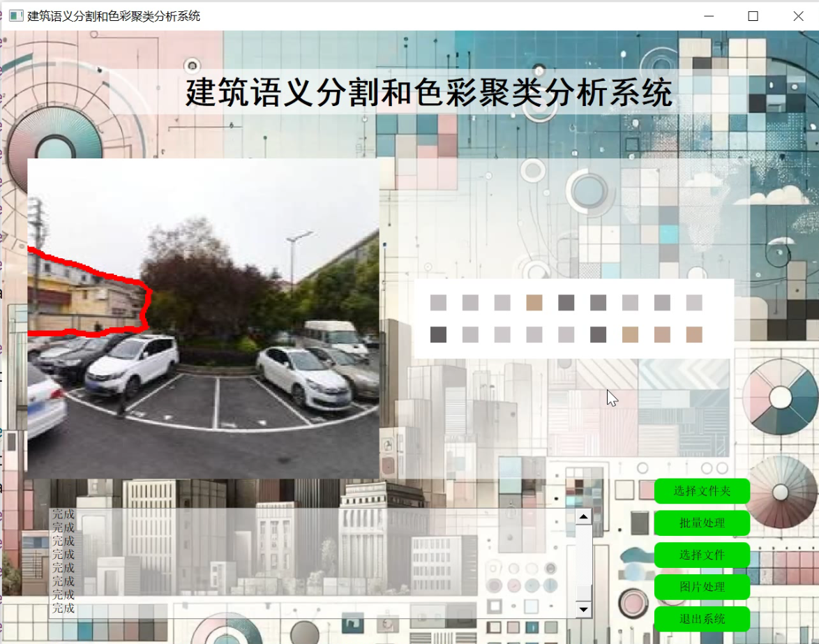Screen dimensions: 819x644
Task: Click the log scrollbar up arrow
Action: point(583,516)
